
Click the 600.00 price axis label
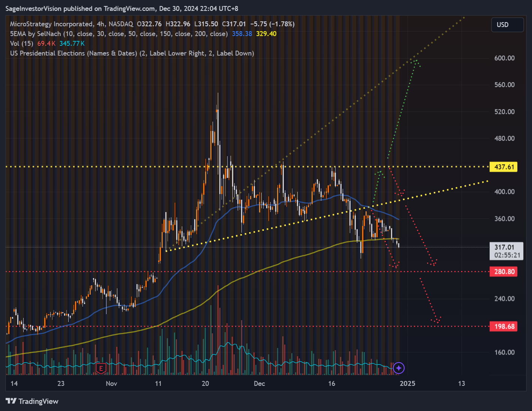tap(504, 58)
